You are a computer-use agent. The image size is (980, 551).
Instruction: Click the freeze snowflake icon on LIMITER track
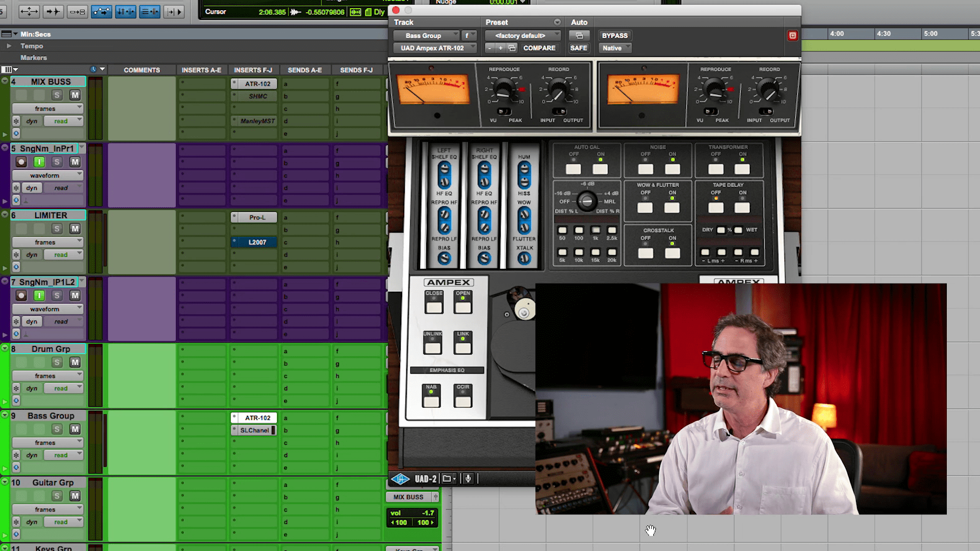point(16,255)
